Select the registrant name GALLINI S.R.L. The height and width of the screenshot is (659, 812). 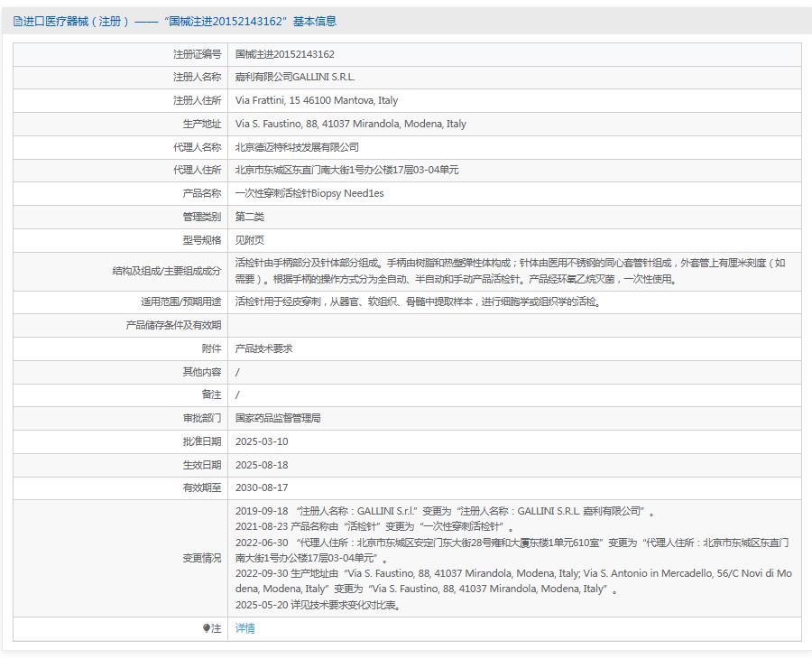click(294, 77)
